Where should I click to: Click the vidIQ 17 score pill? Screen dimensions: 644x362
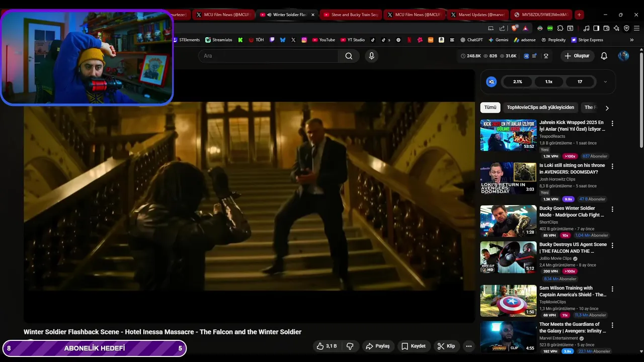pyautogui.click(x=580, y=81)
